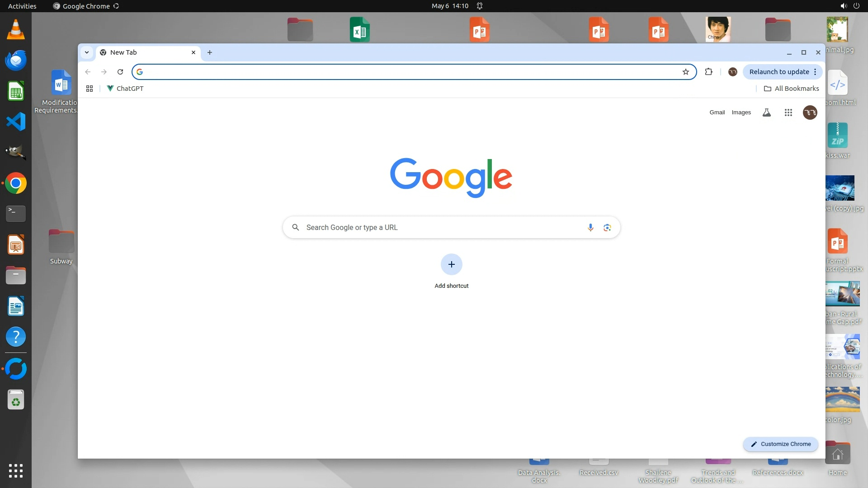Click the Chrome profile avatar in toolbar
The width and height of the screenshot is (868, 488).
pos(733,72)
